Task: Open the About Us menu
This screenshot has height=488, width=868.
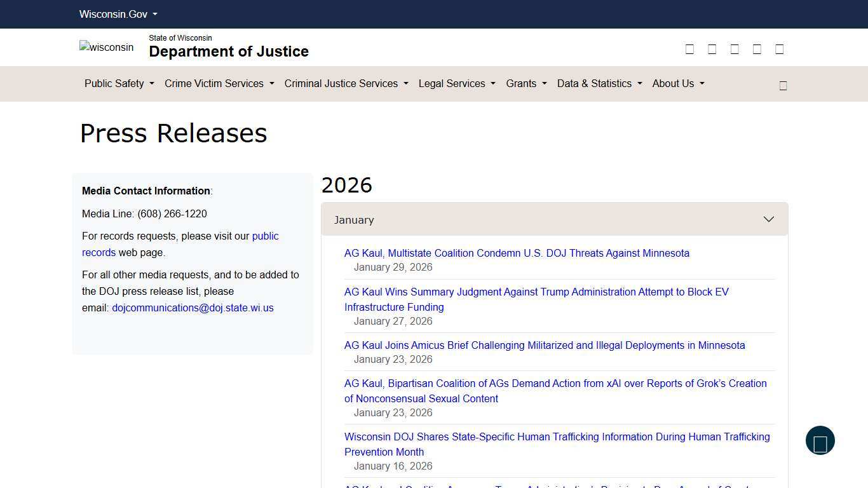Action: click(x=677, y=83)
